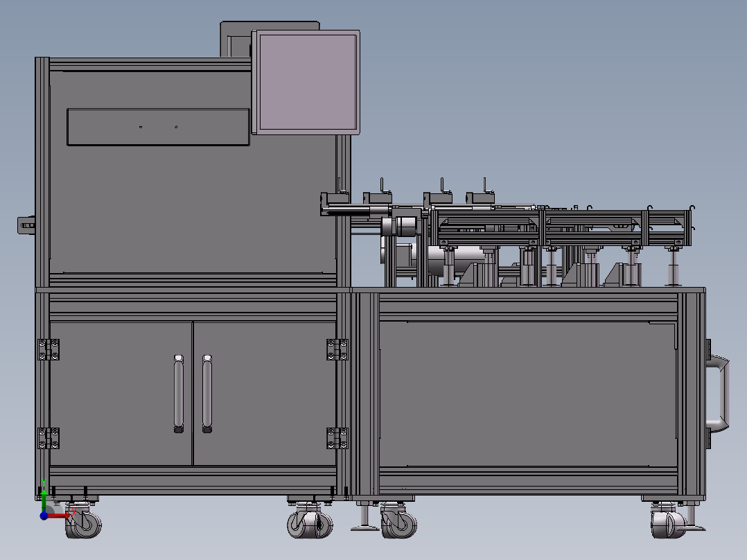Pick the upper hinge on the left door
Viewport: 747px width, 560px height.
(49, 350)
